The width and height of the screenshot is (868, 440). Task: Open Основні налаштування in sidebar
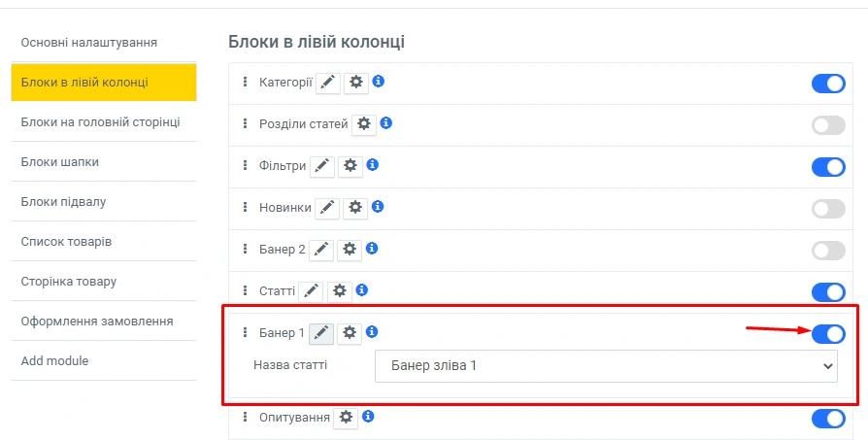[89, 42]
